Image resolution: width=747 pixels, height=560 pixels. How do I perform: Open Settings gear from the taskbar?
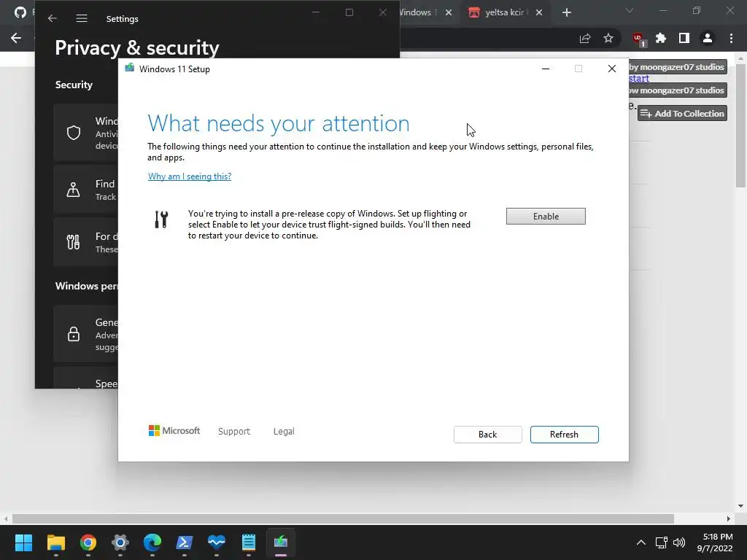[120, 542]
